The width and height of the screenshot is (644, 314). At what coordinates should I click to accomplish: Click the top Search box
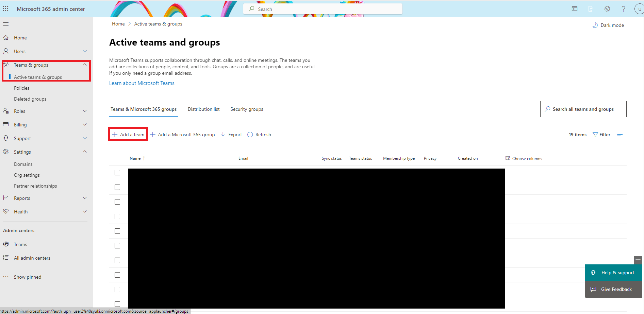click(x=323, y=9)
